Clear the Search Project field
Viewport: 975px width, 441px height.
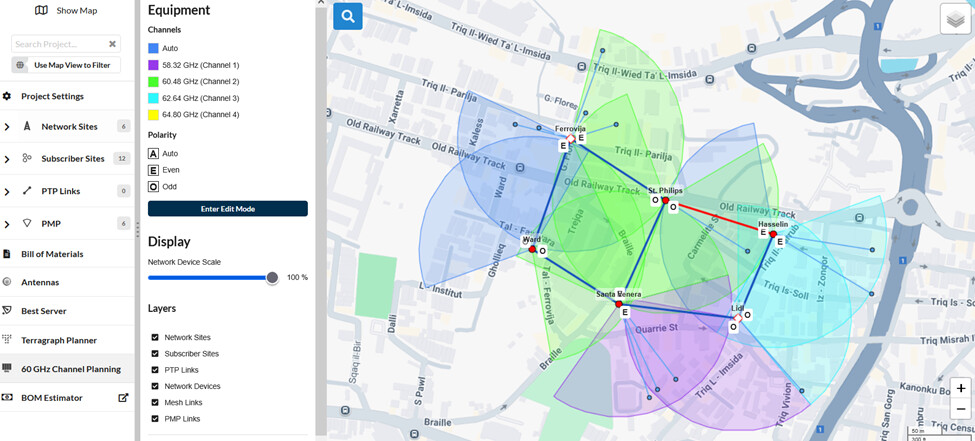point(113,44)
